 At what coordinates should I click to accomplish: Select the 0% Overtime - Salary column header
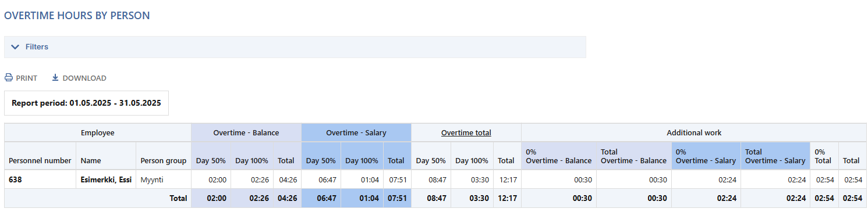[x=706, y=156]
